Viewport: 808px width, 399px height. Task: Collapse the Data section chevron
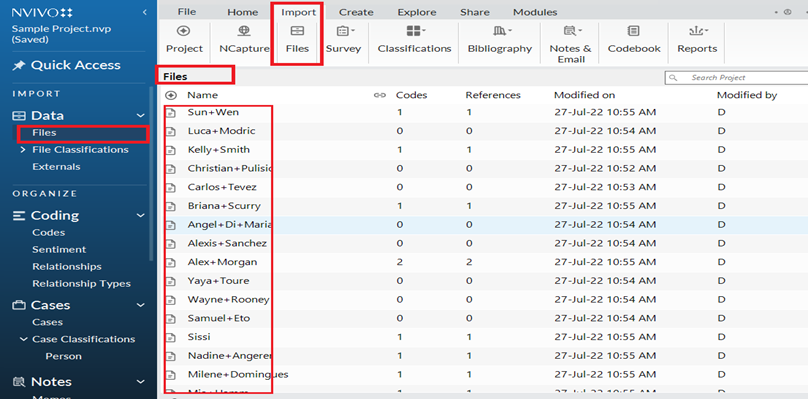141,116
